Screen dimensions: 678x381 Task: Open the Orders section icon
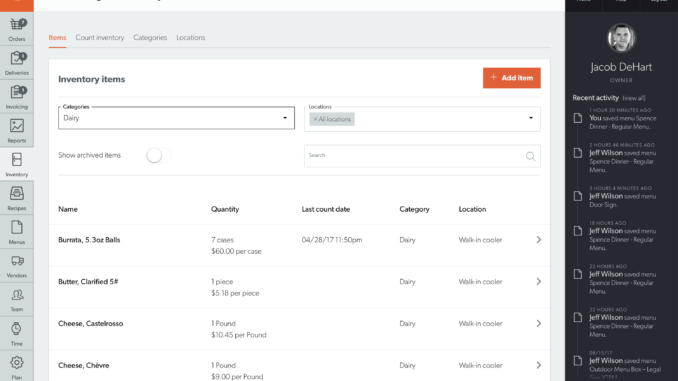coord(16,25)
